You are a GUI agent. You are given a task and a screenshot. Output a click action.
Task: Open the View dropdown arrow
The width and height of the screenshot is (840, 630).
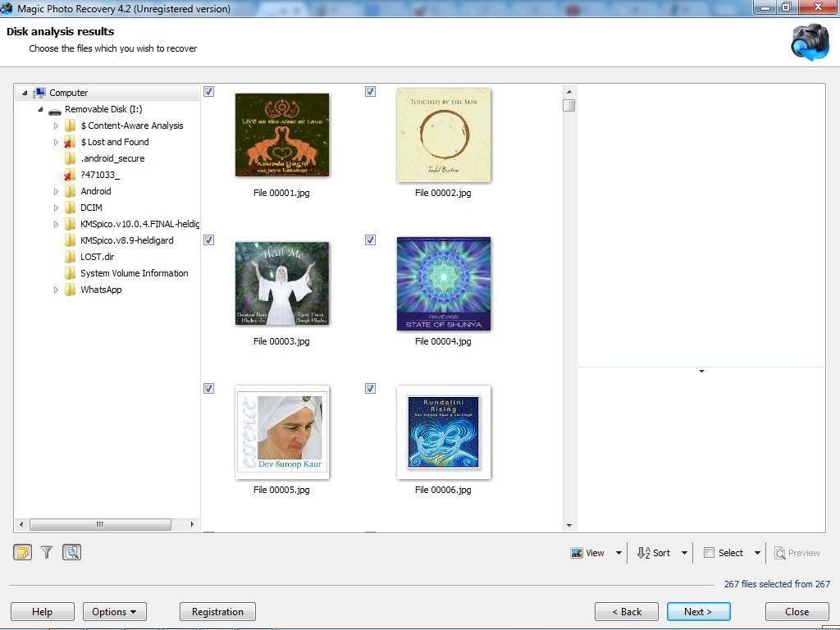pyautogui.click(x=619, y=553)
